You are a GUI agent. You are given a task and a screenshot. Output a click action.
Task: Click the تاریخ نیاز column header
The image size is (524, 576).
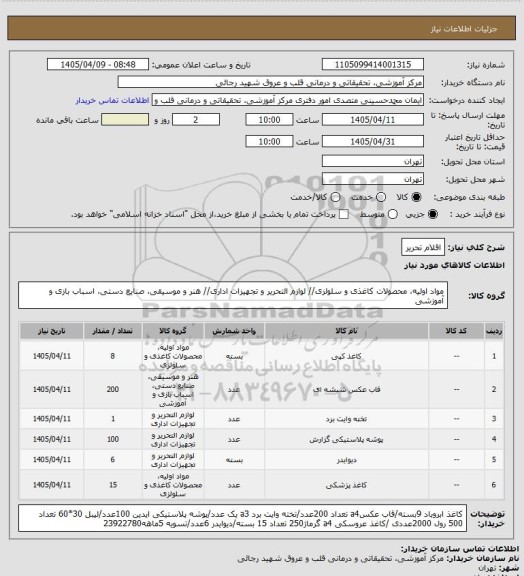(x=51, y=331)
